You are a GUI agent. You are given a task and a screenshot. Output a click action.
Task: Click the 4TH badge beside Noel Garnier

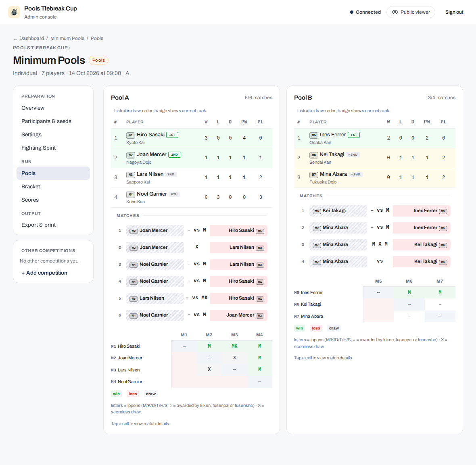pos(174,194)
